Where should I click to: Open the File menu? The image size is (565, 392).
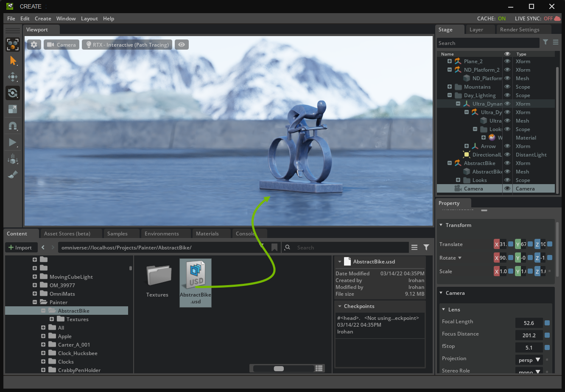[x=11, y=19]
